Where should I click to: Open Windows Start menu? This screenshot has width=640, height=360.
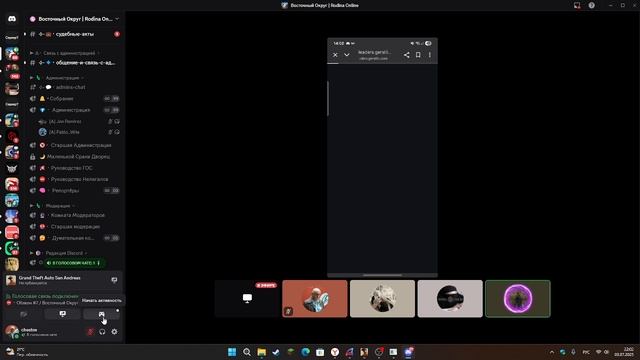(x=232, y=352)
